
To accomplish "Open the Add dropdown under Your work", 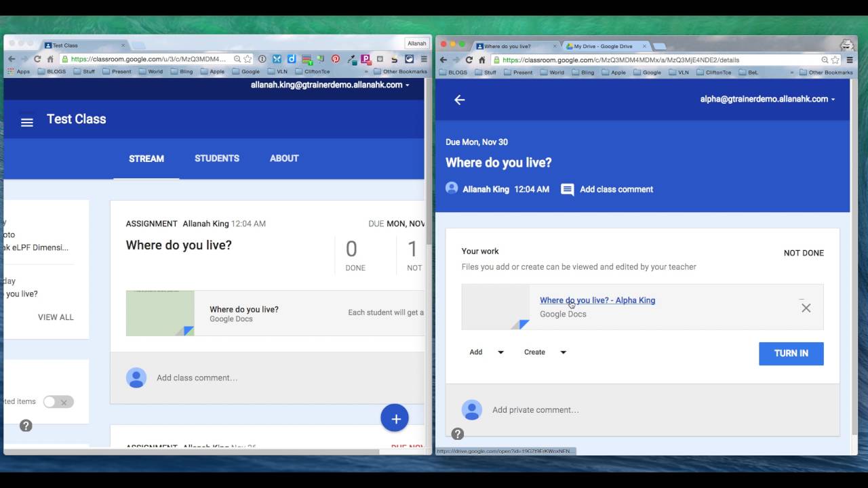I will 486,352.
